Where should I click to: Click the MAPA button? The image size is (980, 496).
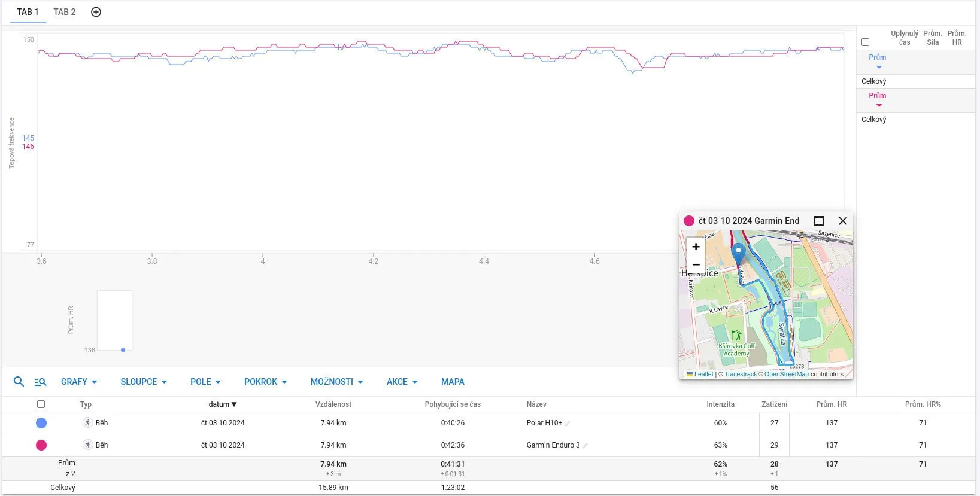[x=453, y=382]
